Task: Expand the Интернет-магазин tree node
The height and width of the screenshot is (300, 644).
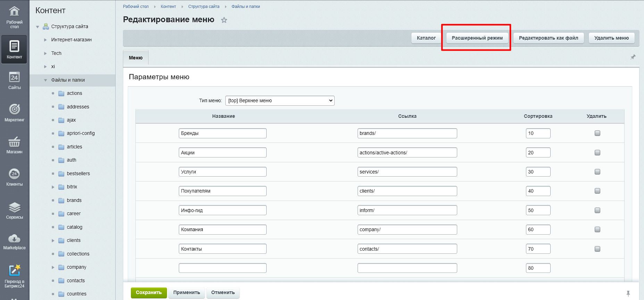Action: 45,40
